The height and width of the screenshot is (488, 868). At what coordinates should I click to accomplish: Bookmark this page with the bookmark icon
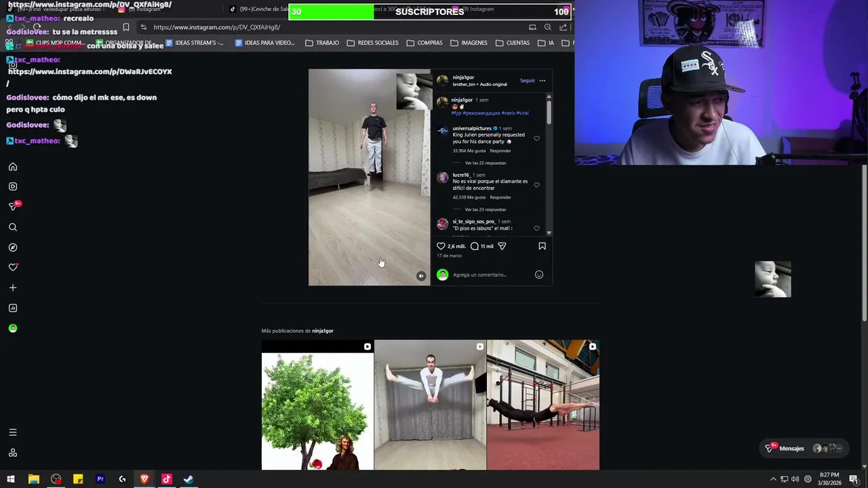coord(125,27)
